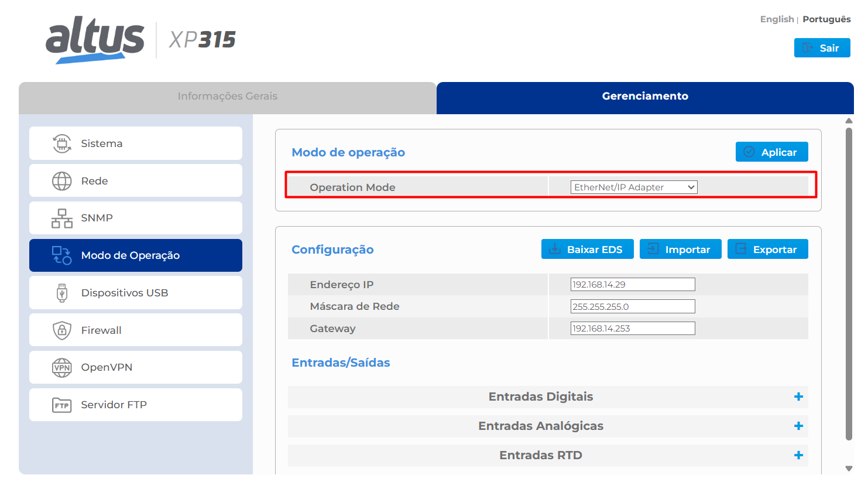Expand the Entradas Digitais section
Screen dimensions: 868x492
[x=798, y=397]
